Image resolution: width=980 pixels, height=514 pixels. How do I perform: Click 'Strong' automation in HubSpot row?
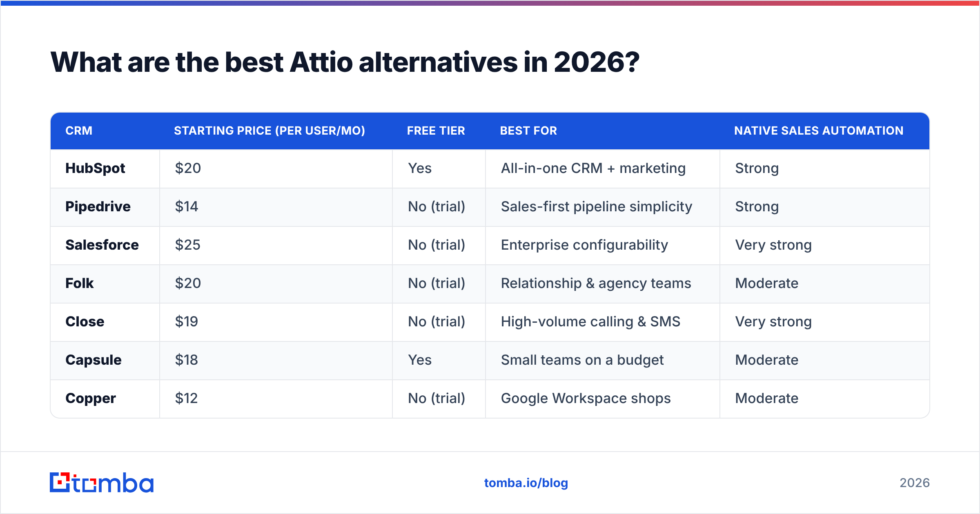coord(757,168)
